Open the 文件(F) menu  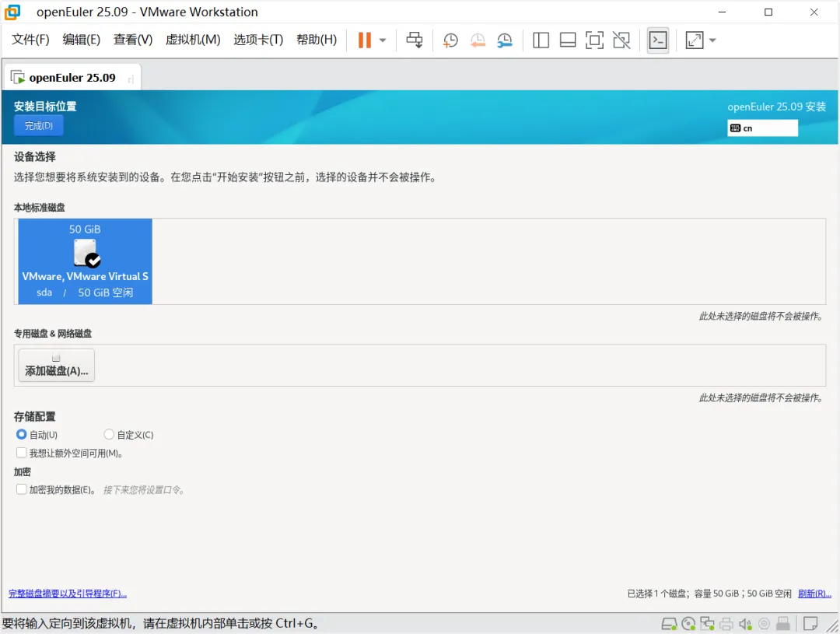pos(30,40)
